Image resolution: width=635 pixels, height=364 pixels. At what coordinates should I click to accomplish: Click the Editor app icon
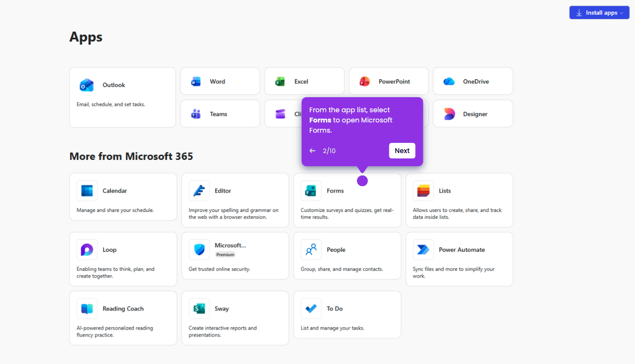pos(199,191)
